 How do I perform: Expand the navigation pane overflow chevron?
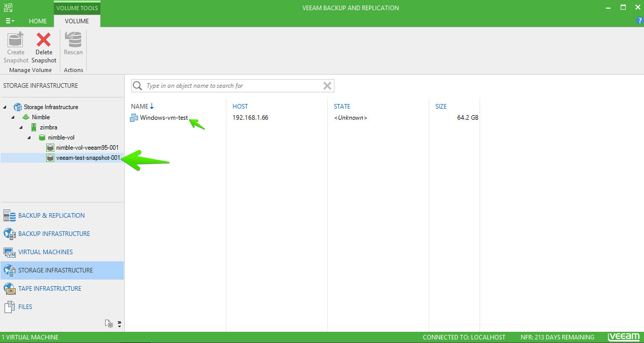click(x=120, y=324)
